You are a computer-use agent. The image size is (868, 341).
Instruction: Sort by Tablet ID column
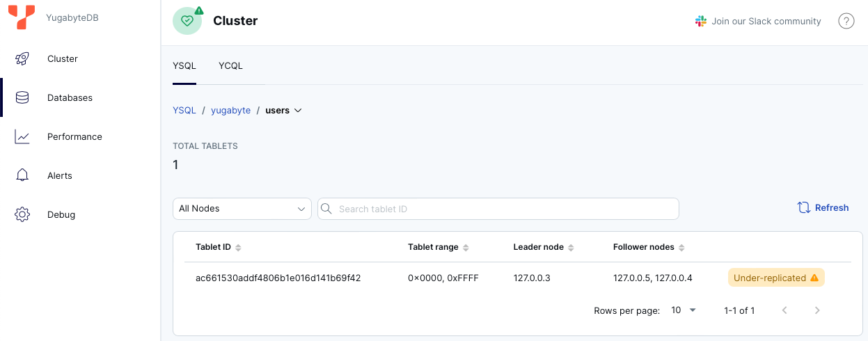click(x=238, y=248)
